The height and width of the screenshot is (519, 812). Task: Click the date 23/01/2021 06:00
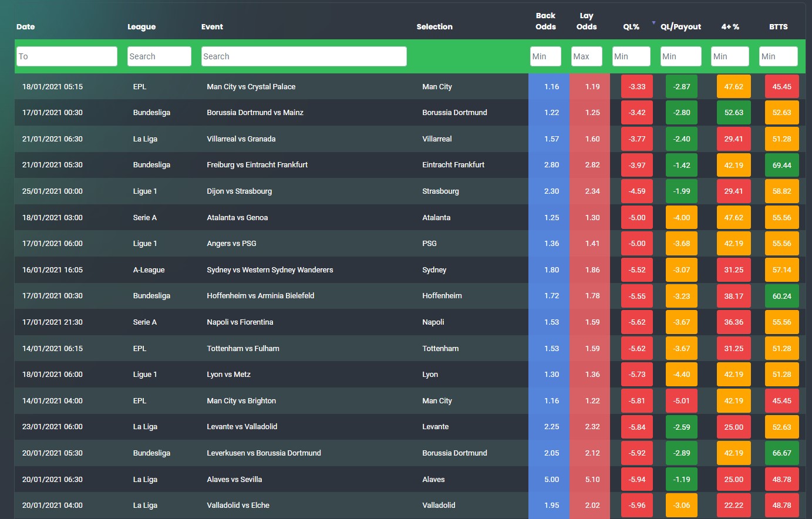(x=52, y=426)
